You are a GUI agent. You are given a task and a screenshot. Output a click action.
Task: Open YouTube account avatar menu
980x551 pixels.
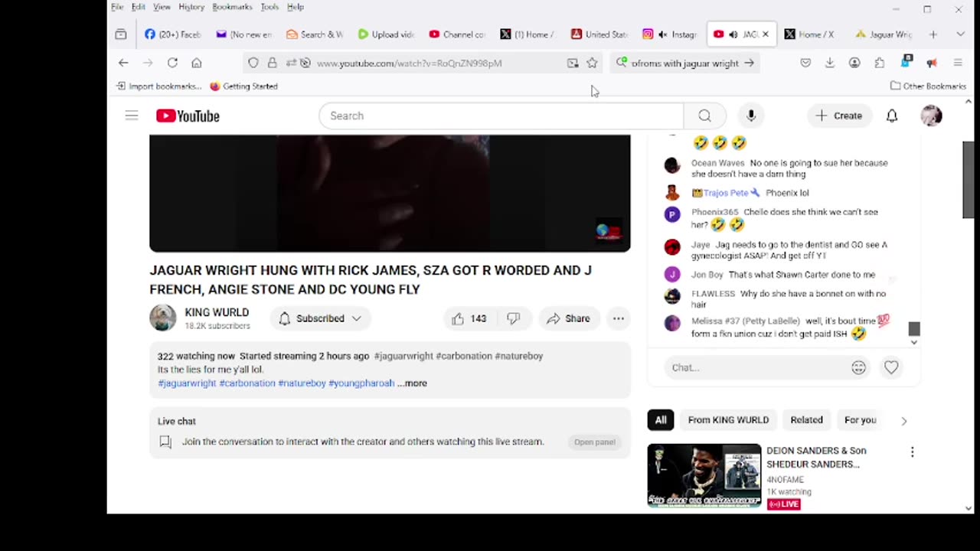click(x=931, y=116)
